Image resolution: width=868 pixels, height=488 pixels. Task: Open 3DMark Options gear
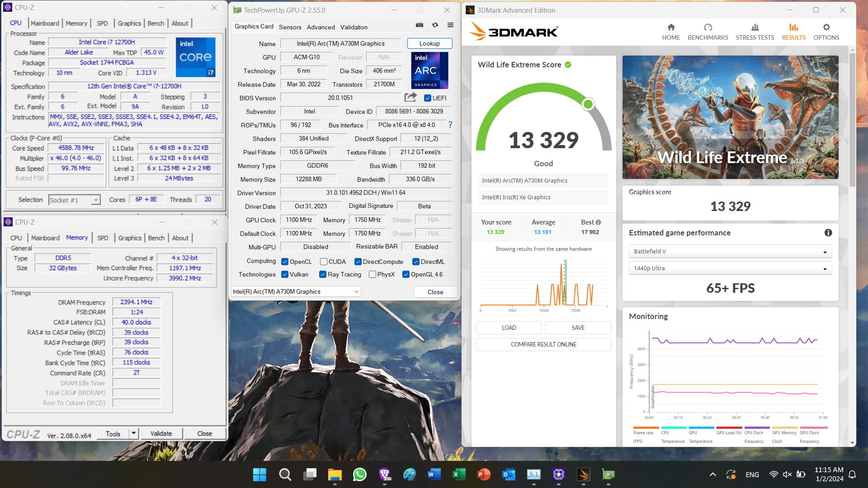(x=826, y=32)
